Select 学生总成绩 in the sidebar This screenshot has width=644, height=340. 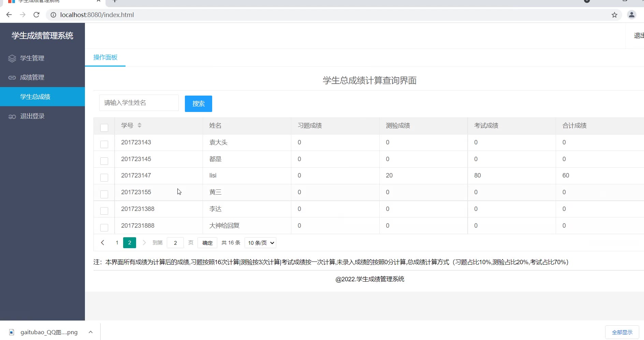tap(35, 97)
